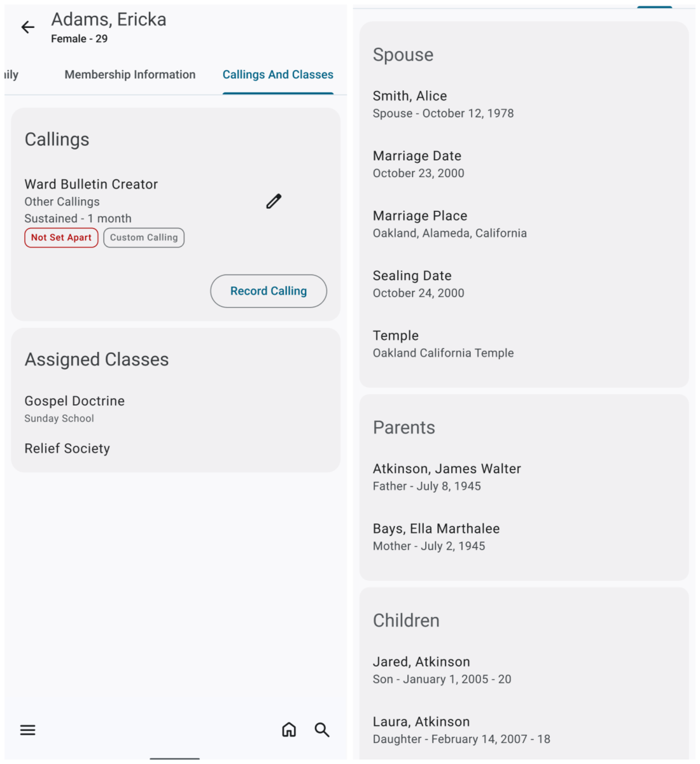This screenshot has width=700, height=764.
Task: Open father Atkinson, James Walter
Action: (x=447, y=477)
